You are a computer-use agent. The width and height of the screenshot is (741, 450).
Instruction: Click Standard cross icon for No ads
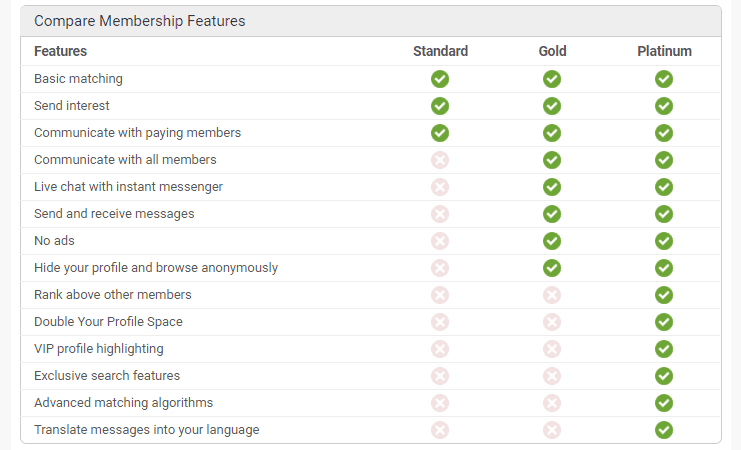440,241
